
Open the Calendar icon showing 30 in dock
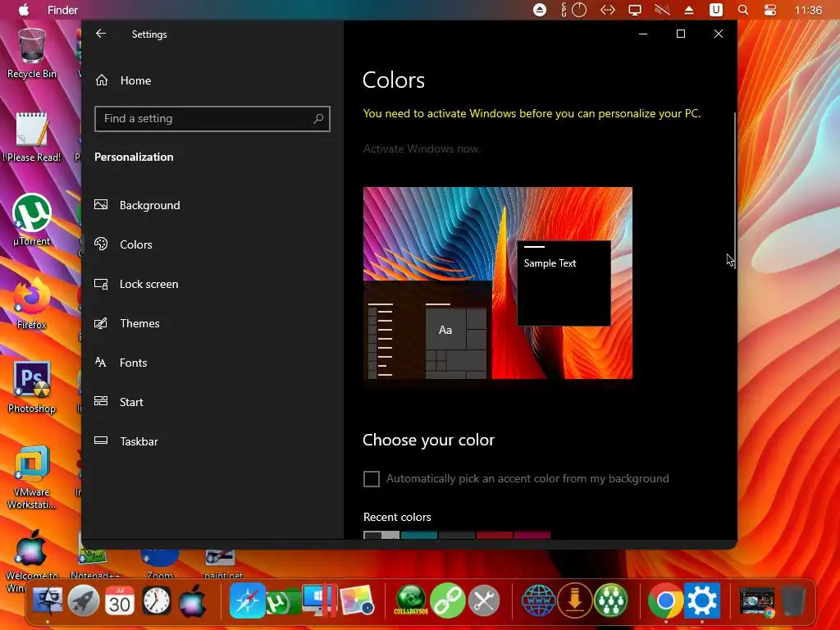(x=120, y=601)
